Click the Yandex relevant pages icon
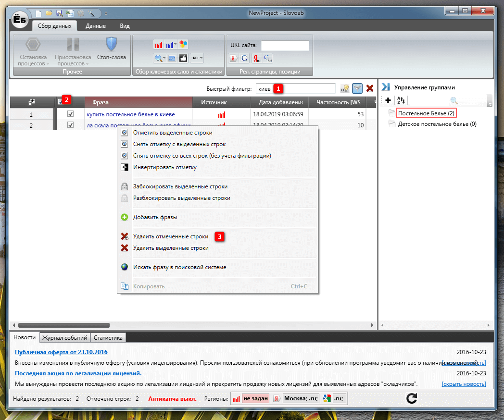The image size is (504, 420). click(x=233, y=58)
